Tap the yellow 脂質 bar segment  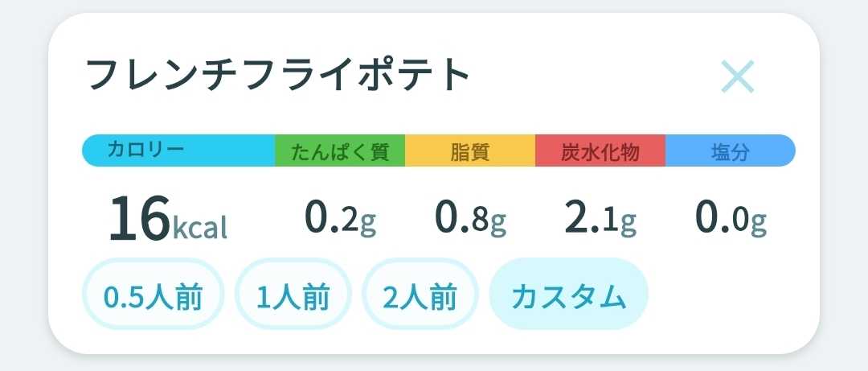pyautogui.click(x=470, y=150)
